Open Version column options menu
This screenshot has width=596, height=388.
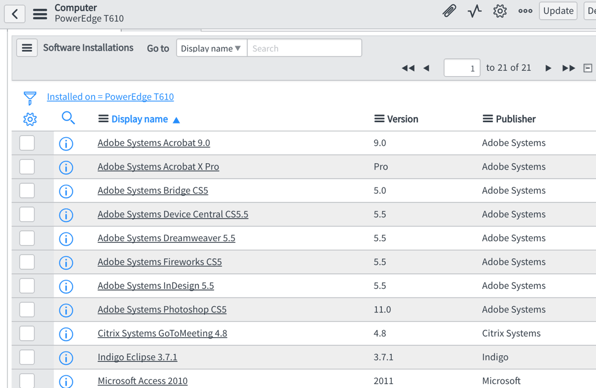pyautogui.click(x=379, y=119)
